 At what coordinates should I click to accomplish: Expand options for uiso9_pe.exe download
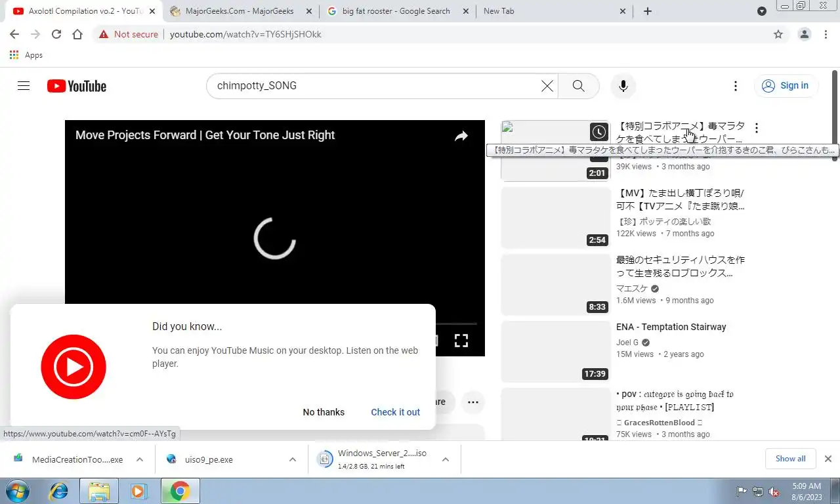tap(293, 459)
